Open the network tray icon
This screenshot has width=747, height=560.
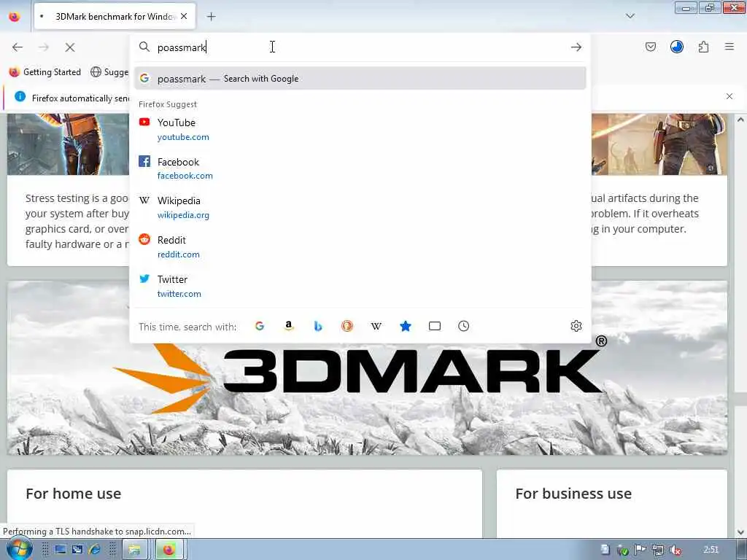(658, 550)
